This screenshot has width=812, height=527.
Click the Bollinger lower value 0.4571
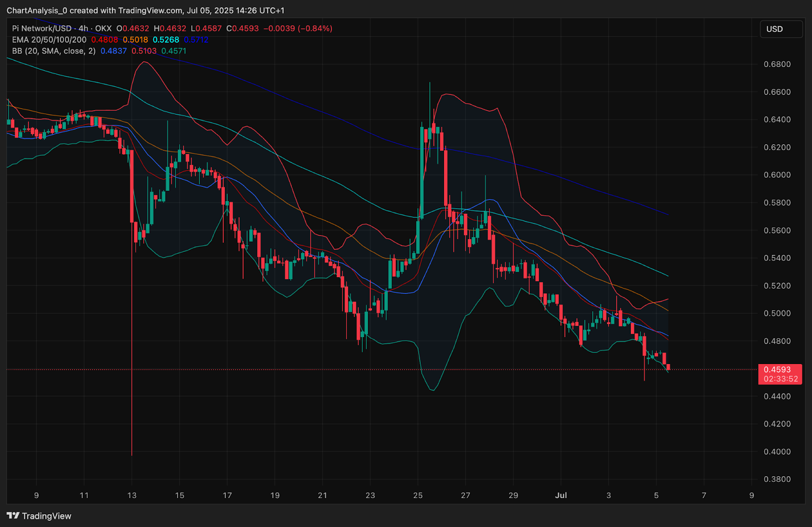pyautogui.click(x=174, y=51)
